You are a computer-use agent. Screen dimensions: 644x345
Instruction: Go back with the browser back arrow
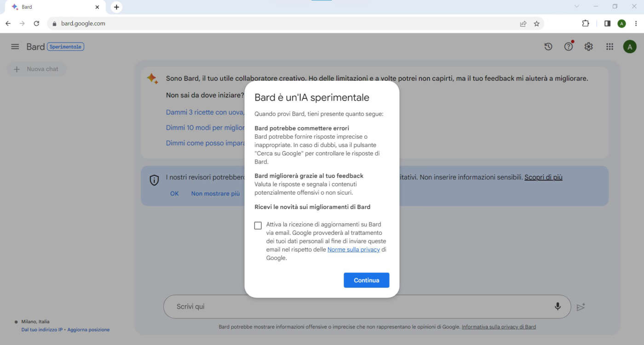[8, 23]
